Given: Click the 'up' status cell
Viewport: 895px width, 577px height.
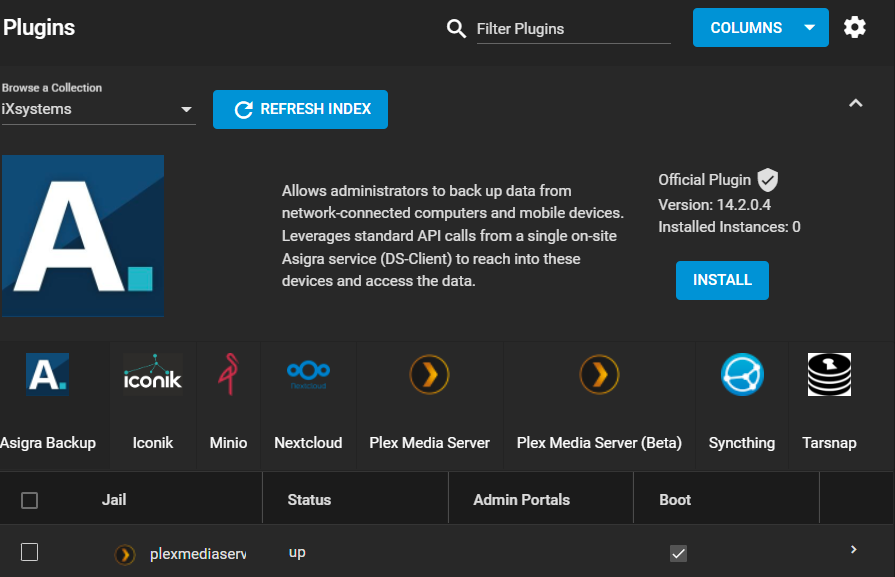Looking at the screenshot, I should click(x=297, y=553).
